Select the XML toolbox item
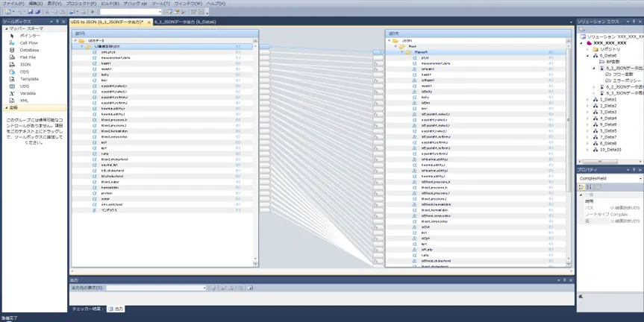 (24, 100)
